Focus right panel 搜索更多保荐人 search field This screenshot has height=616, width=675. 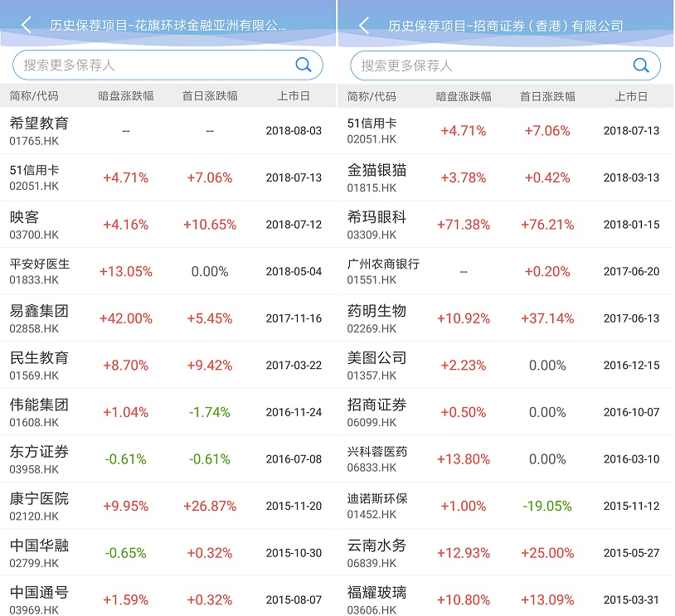[x=505, y=65]
